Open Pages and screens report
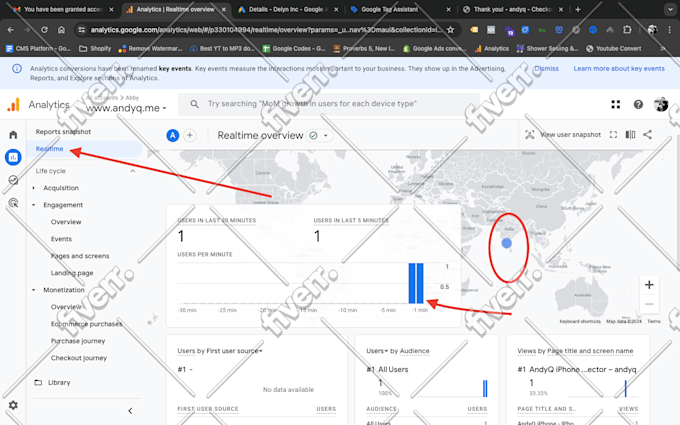 tap(80, 256)
